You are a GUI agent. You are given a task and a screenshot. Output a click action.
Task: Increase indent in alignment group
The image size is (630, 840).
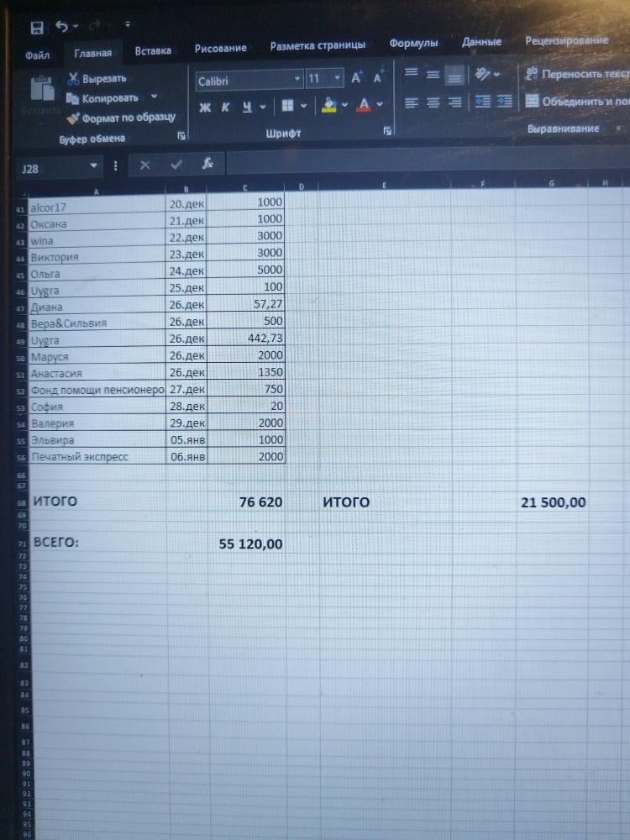(504, 102)
